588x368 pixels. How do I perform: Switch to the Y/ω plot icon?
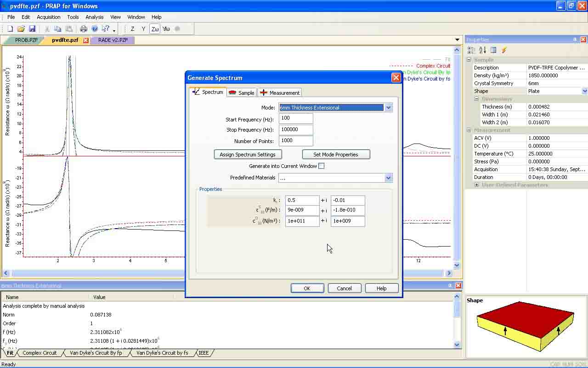[166, 29]
